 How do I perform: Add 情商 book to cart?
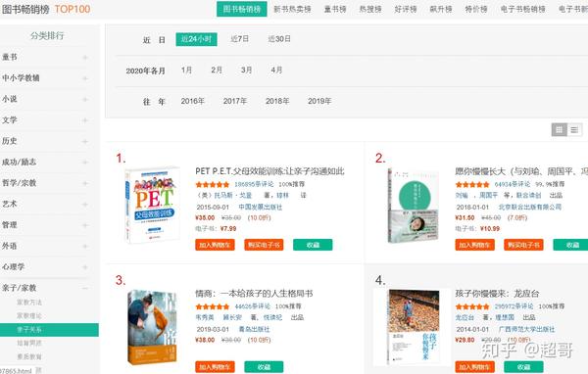pos(215,367)
